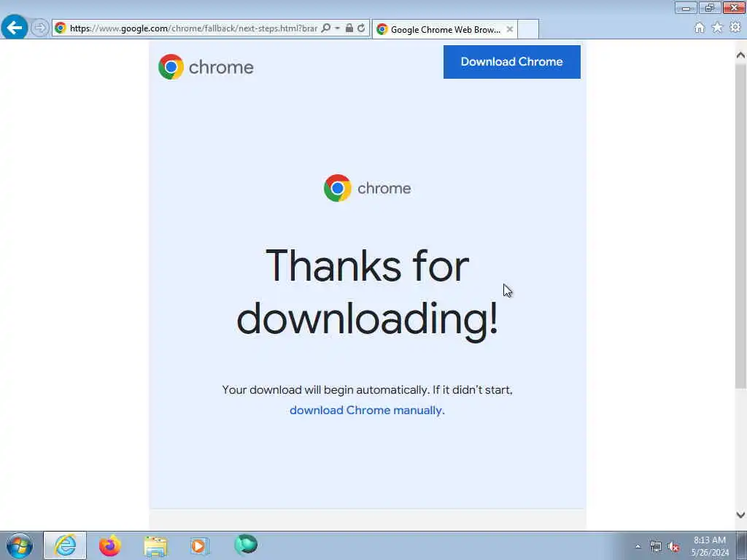Click the page scrollbar up arrow
747x560 pixels.
coord(740,55)
